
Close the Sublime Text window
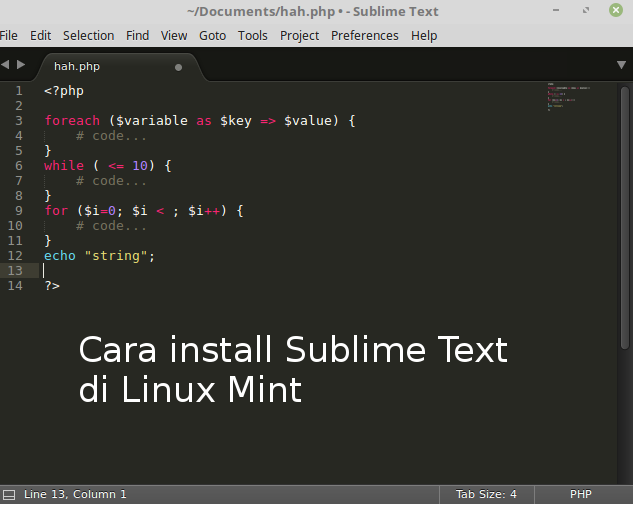pyautogui.click(x=616, y=10)
